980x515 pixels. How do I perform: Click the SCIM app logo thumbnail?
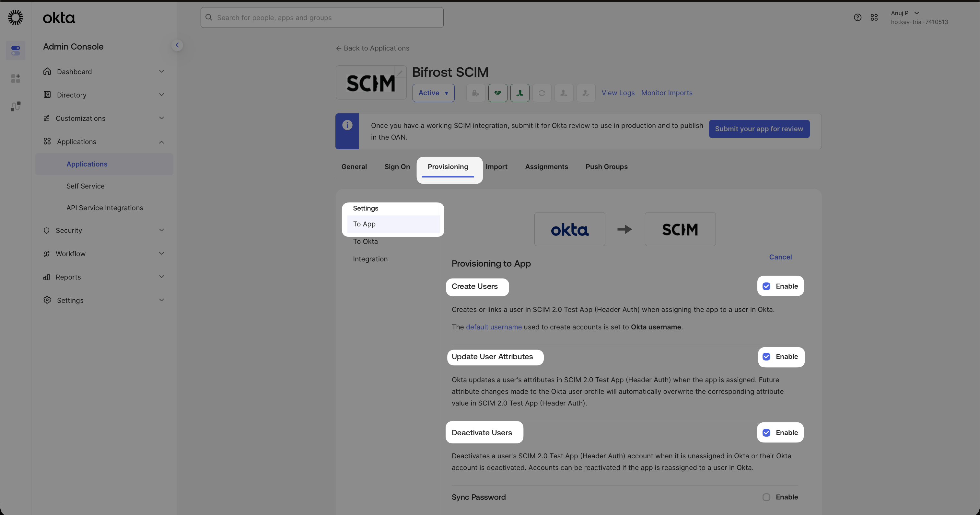[371, 83]
